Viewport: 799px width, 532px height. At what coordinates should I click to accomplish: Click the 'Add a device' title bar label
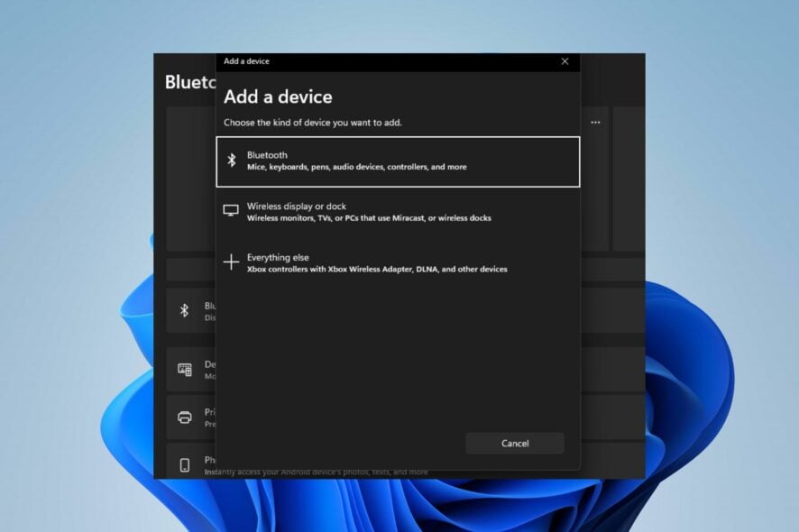(x=246, y=61)
